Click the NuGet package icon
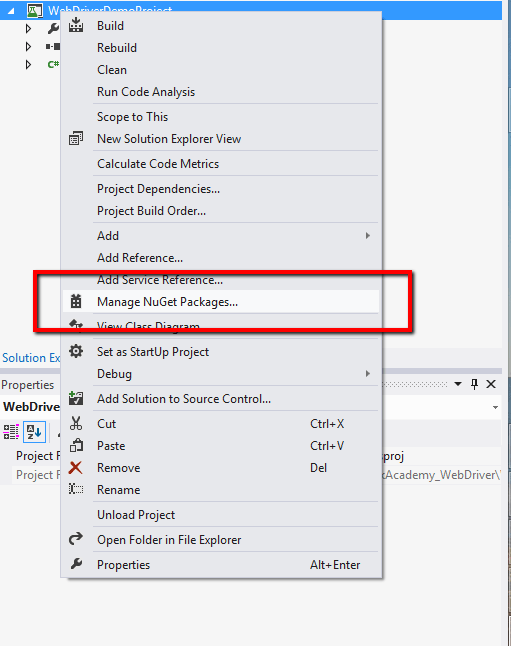The image size is (511, 646). coord(76,301)
